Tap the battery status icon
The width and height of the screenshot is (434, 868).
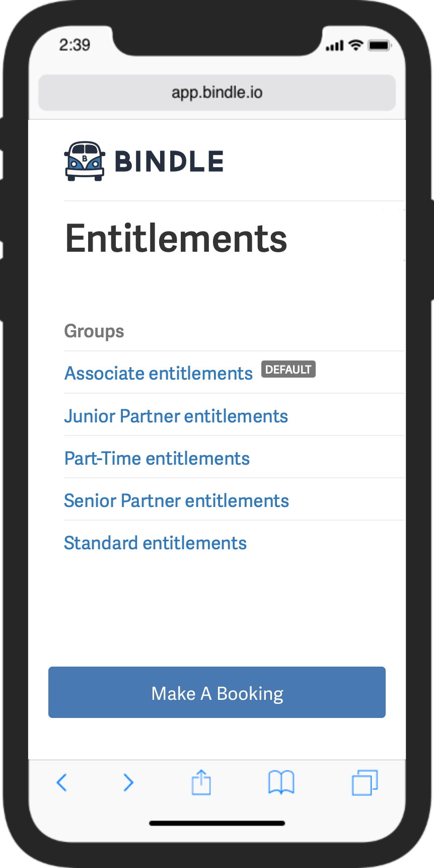coord(380,46)
